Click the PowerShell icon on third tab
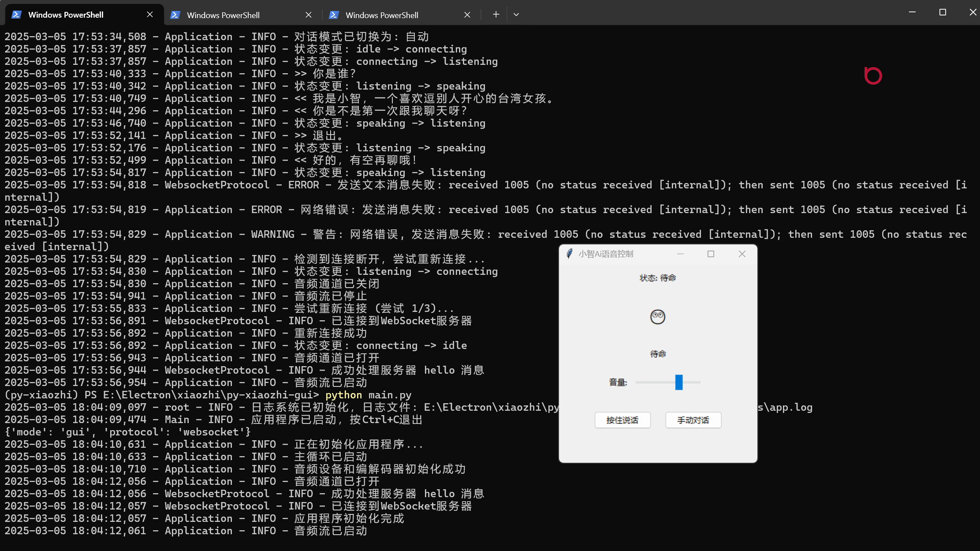This screenshot has height=551, width=980. click(x=334, y=15)
